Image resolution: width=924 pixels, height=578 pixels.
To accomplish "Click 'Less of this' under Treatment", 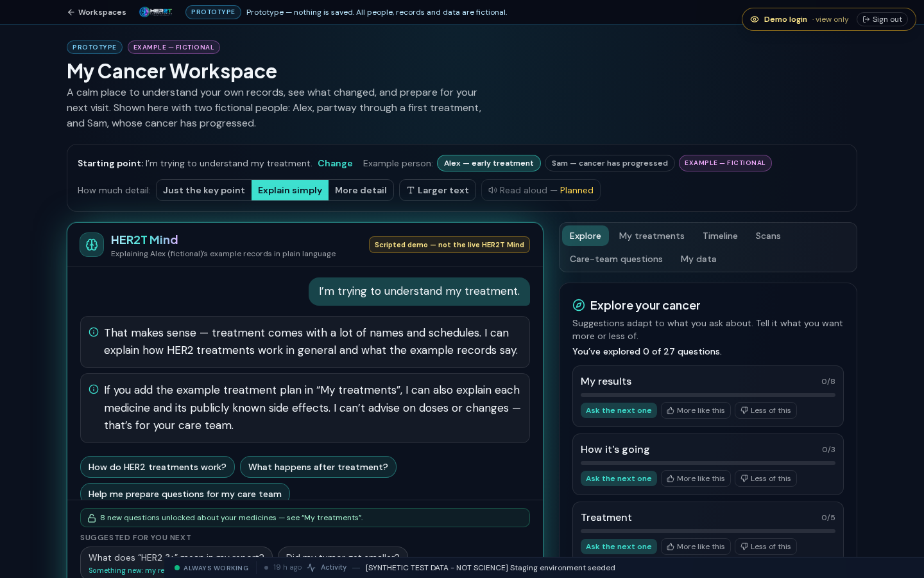I will click(x=766, y=547).
